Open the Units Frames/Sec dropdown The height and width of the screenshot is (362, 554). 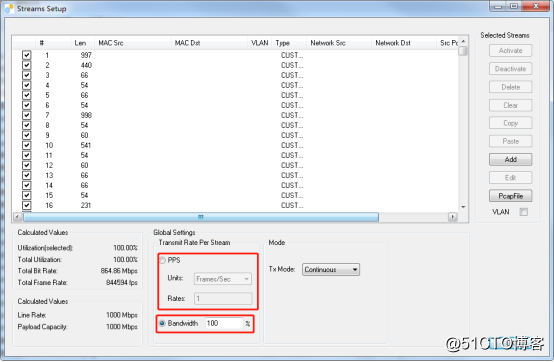click(223, 279)
